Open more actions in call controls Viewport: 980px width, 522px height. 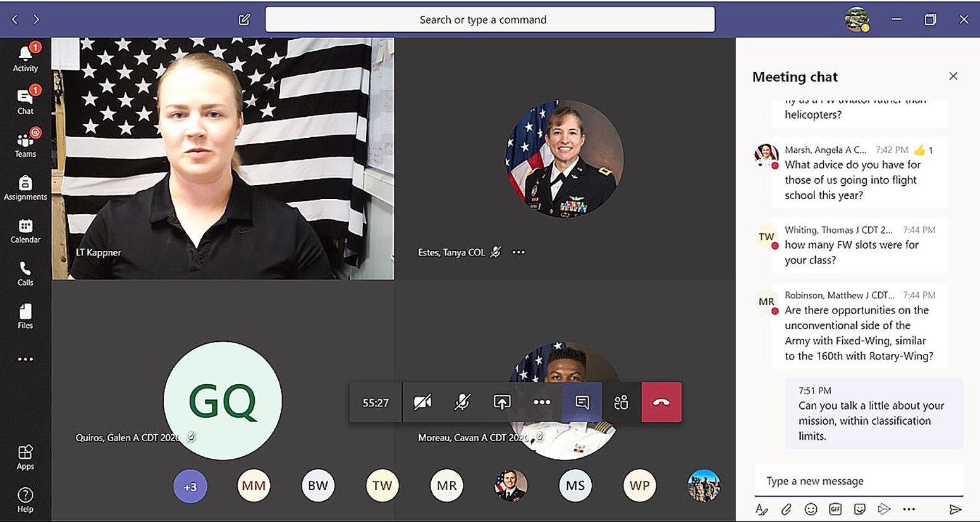coord(542,402)
